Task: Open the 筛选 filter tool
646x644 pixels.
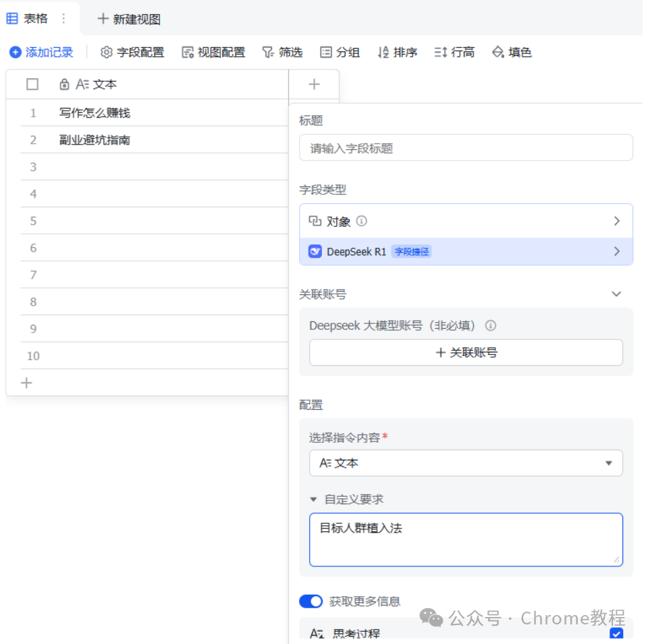Action: click(x=283, y=53)
